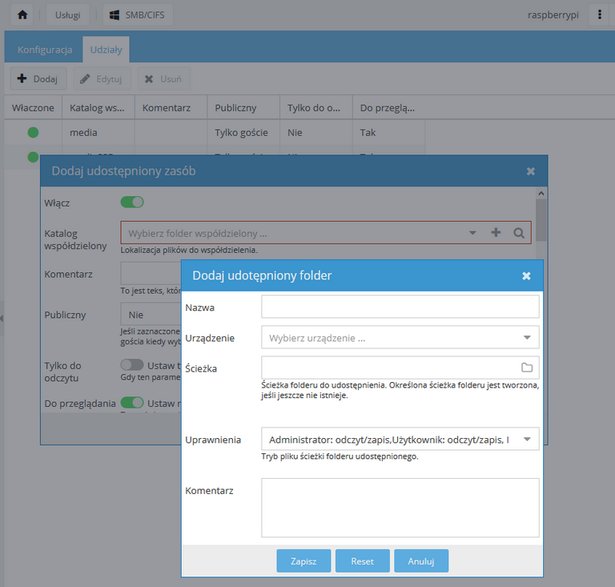Toggle the Włącz switch off
615x587 pixels.
[x=132, y=202]
